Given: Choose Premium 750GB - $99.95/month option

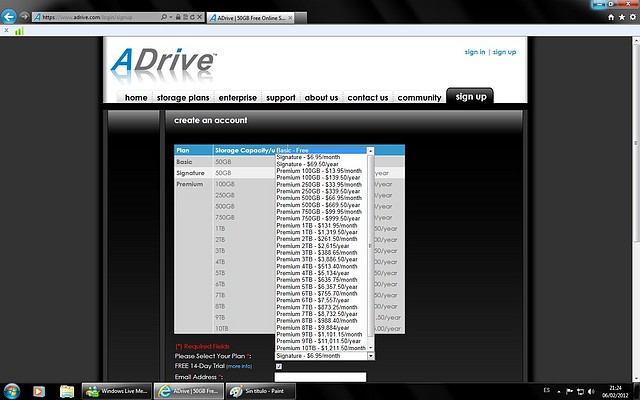Looking at the screenshot, I should pyautogui.click(x=321, y=211).
